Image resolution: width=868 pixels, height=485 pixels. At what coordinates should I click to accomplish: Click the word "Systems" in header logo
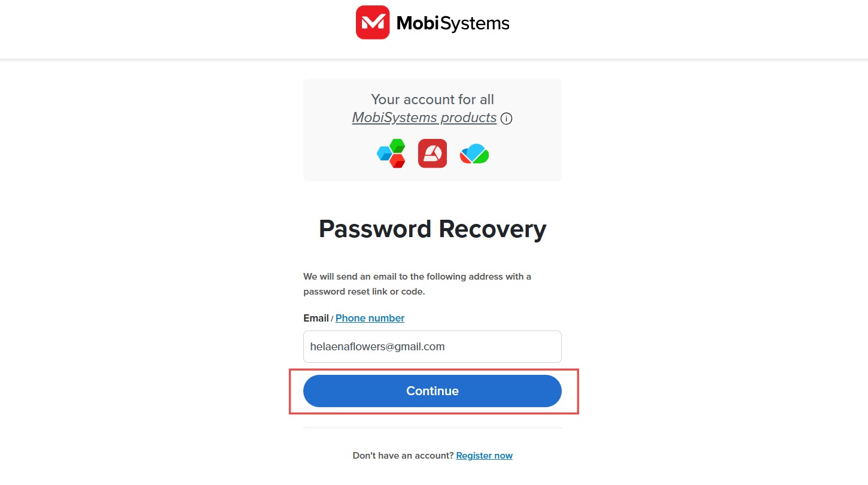[x=477, y=23]
